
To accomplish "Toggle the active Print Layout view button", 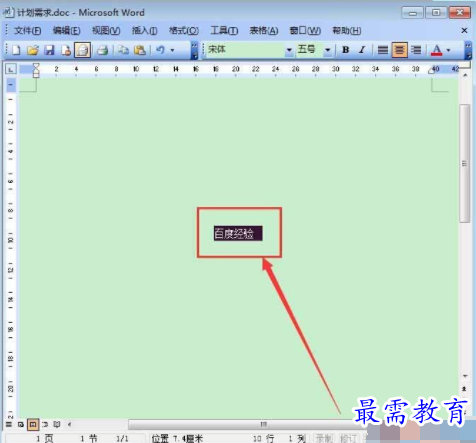I will [x=33, y=424].
